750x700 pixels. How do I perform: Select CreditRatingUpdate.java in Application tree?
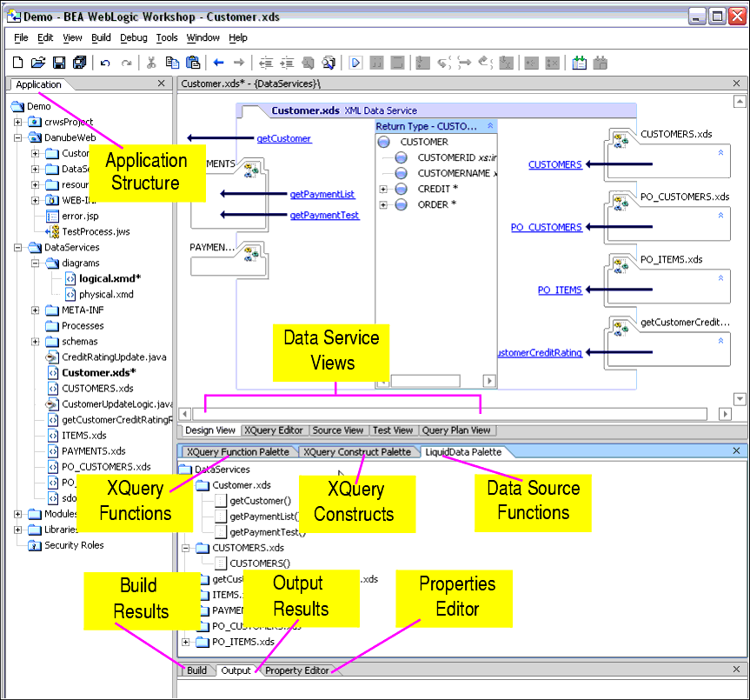point(114,357)
